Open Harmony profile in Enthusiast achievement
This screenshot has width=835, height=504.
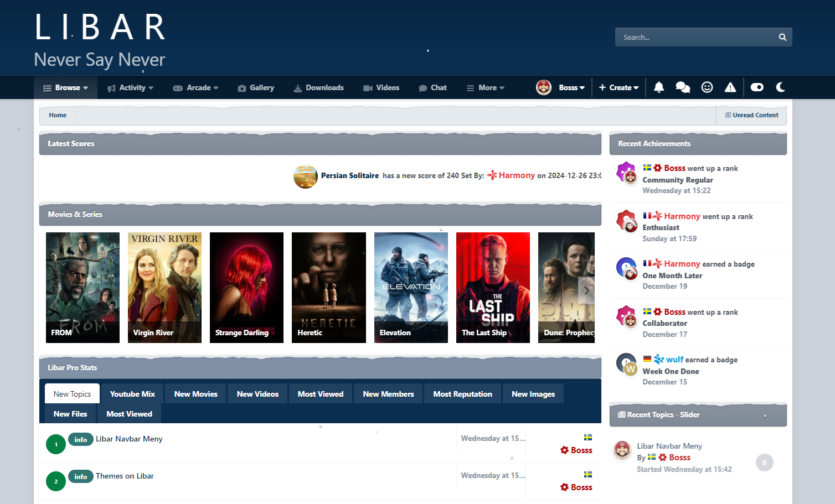[682, 216]
